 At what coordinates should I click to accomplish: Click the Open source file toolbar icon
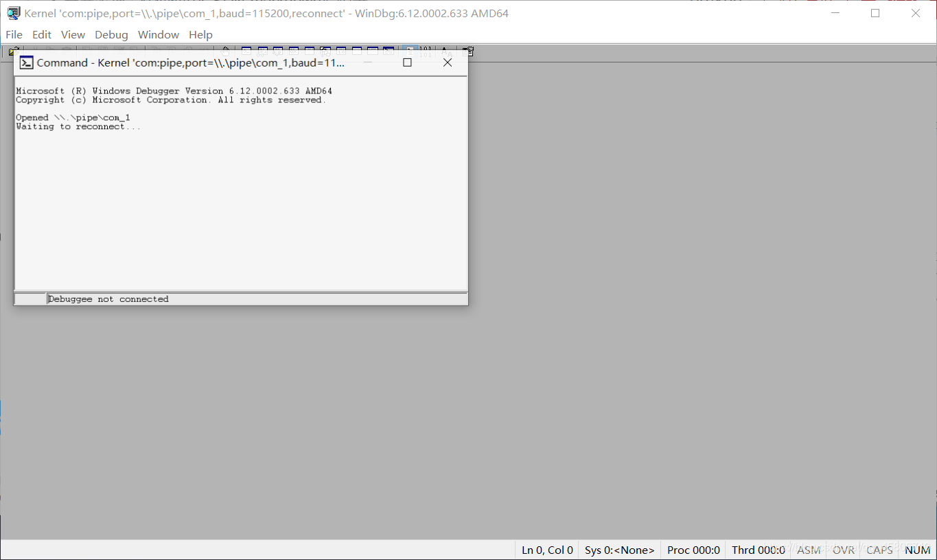pyautogui.click(x=14, y=51)
